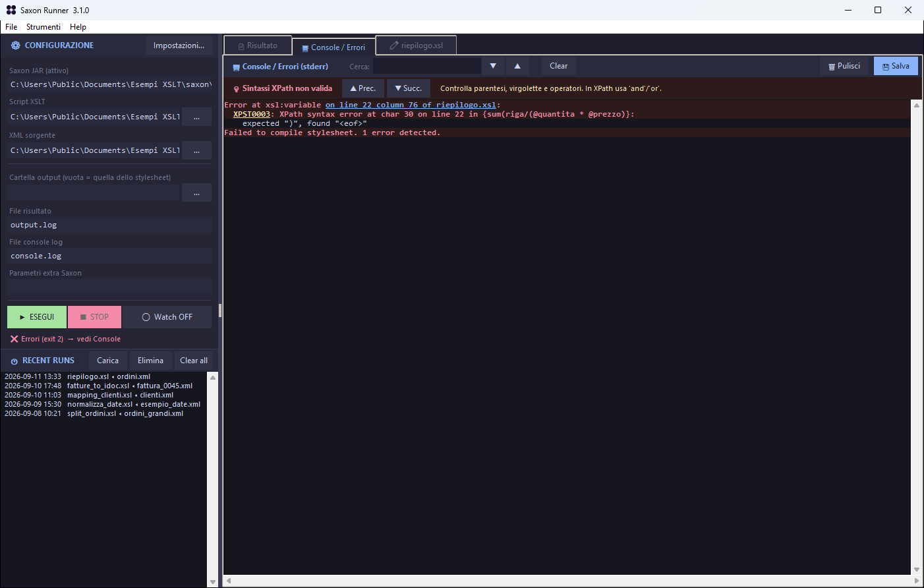Click the 'Sintassi XPath non valida' label
This screenshot has width=924, height=588.
[287, 88]
